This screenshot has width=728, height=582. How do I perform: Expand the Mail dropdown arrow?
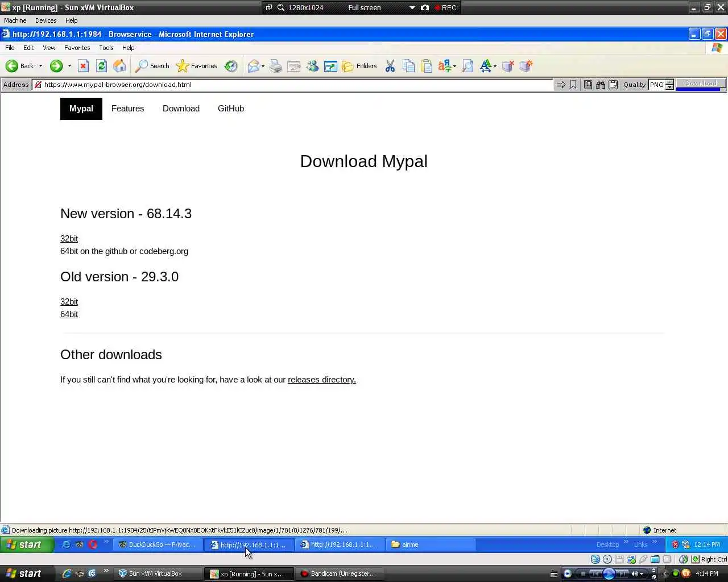[x=263, y=66]
